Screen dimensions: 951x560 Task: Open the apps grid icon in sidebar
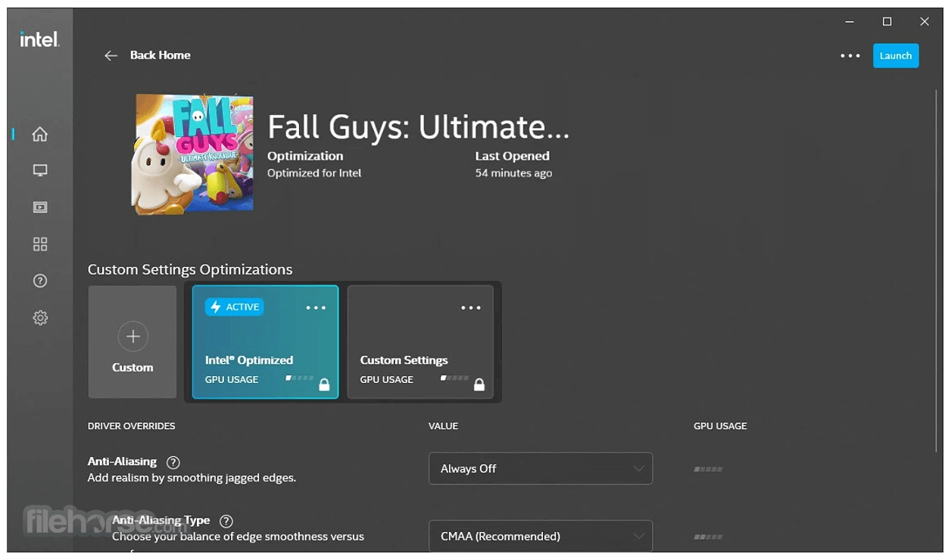(40, 244)
